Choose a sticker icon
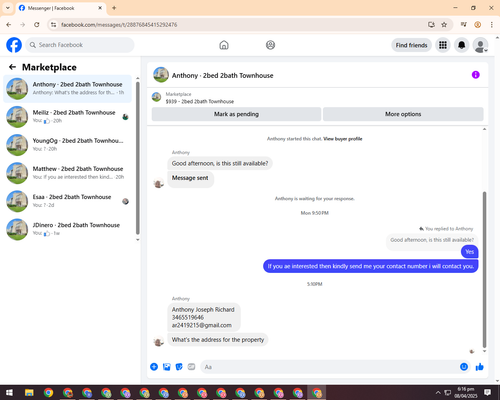Image resolution: width=500 pixels, height=400 pixels. (179, 367)
